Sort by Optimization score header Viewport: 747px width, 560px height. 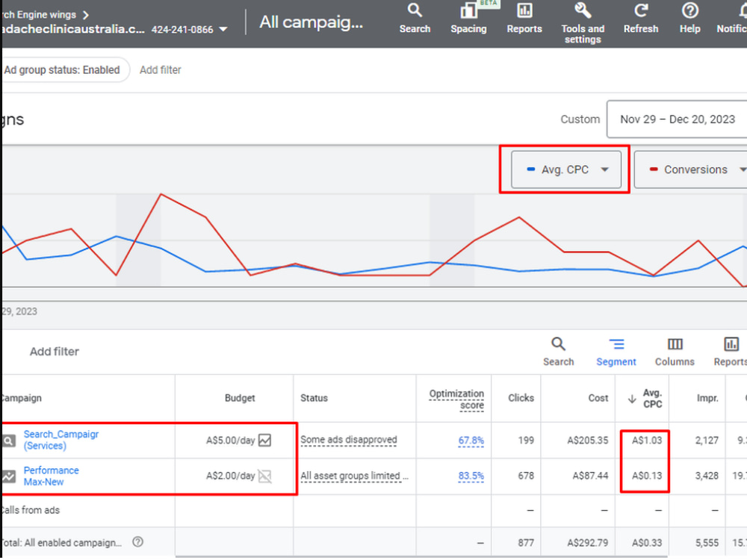click(x=456, y=399)
